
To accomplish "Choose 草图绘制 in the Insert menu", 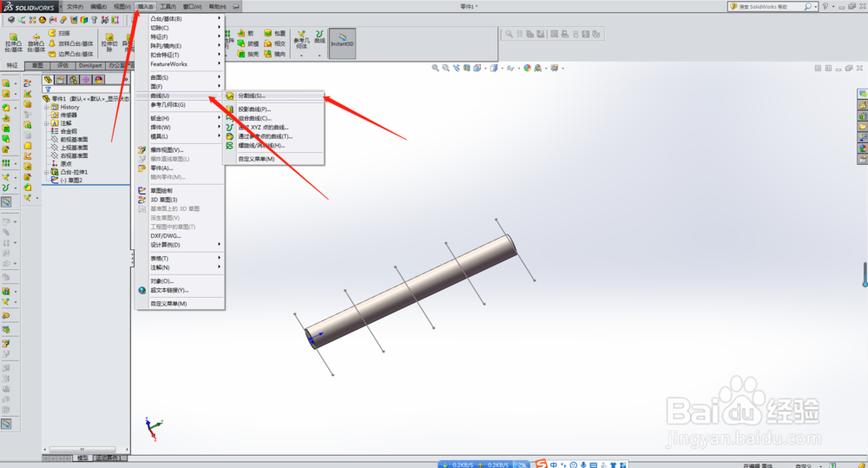I will coord(180,190).
